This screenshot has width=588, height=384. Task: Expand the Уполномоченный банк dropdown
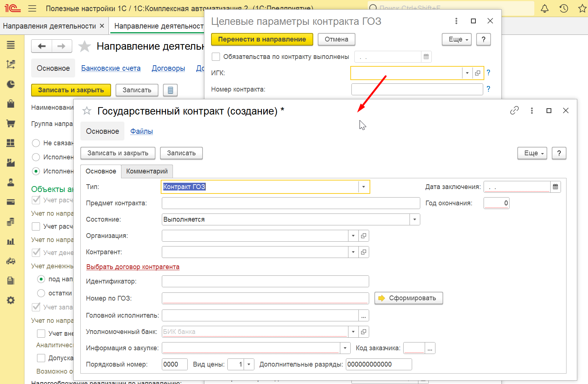click(x=353, y=332)
